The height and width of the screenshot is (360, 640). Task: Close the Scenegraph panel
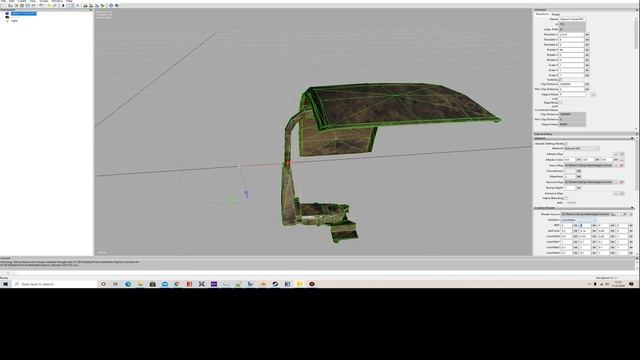[x=91, y=10]
